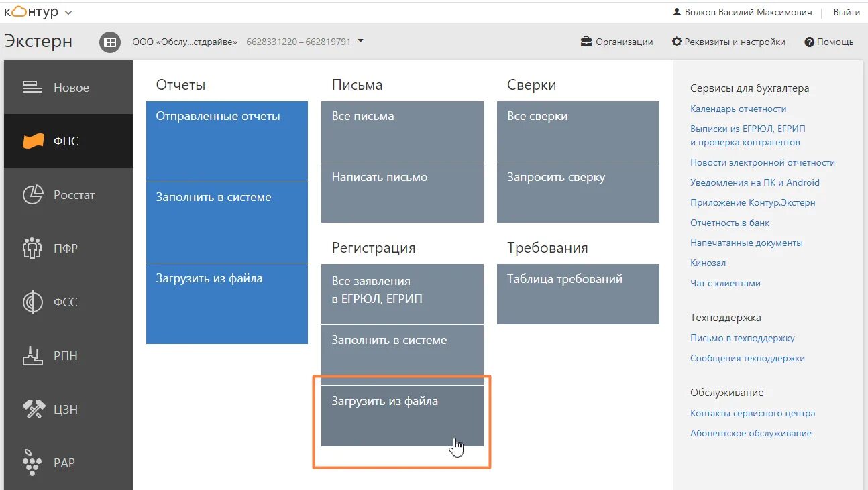This screenshot has width=868, height=490.
Task: Open Отправленные отчеты tile
Action: (x=227, y=141)
